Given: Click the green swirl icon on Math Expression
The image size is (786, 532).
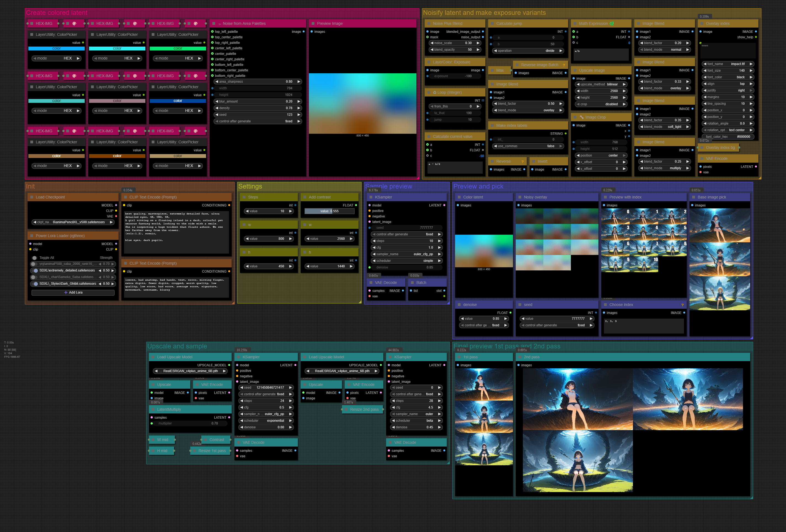Looking at the screenshot, I should (611, 23).
